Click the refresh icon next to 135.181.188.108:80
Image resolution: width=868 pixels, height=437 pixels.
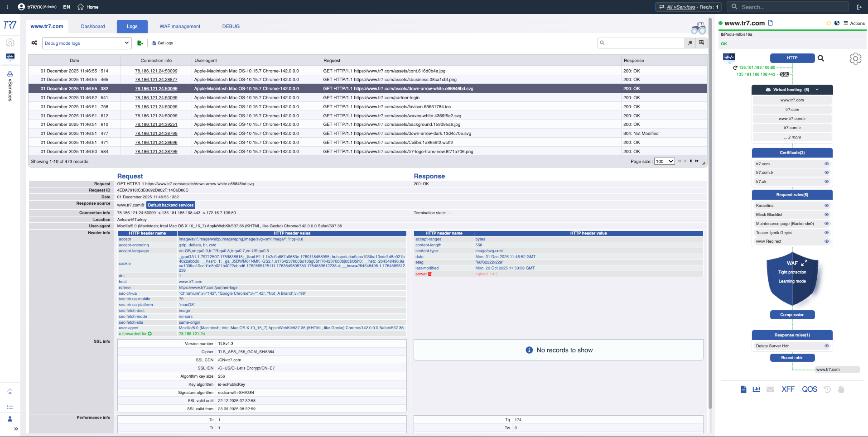[x=735, y=67]
